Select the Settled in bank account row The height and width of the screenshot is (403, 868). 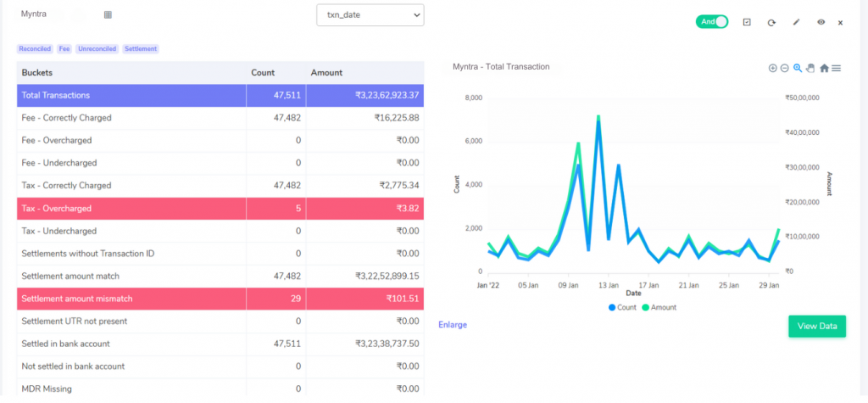[220, 344]
